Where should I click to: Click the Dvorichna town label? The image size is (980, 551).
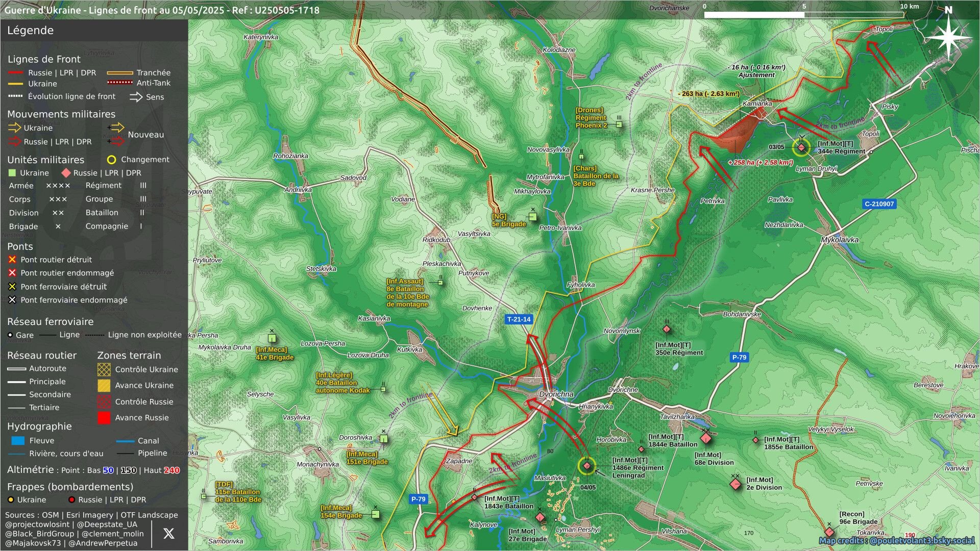(556, 394)
